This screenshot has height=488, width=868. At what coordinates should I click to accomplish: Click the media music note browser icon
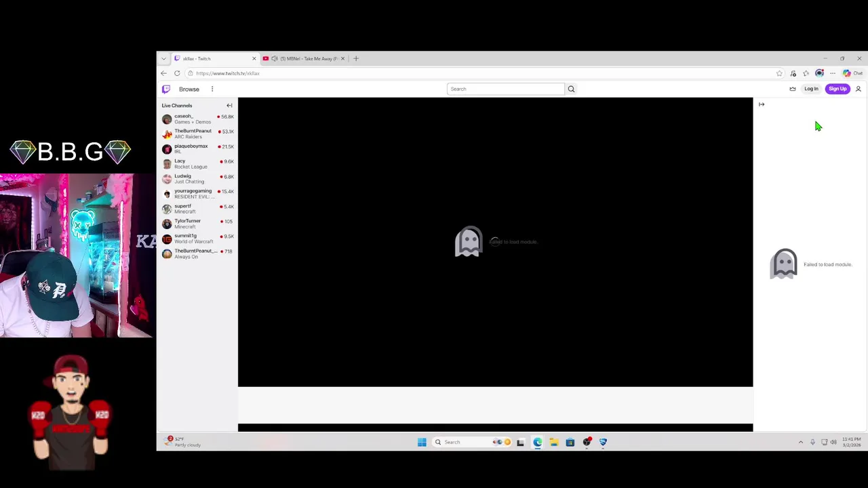[x=793, y=73]
